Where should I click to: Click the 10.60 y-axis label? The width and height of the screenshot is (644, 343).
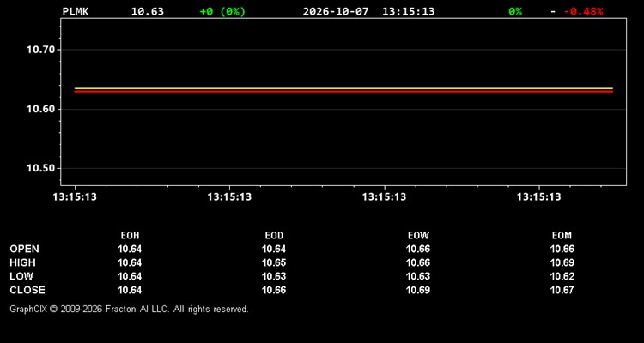tap(40, 110)
